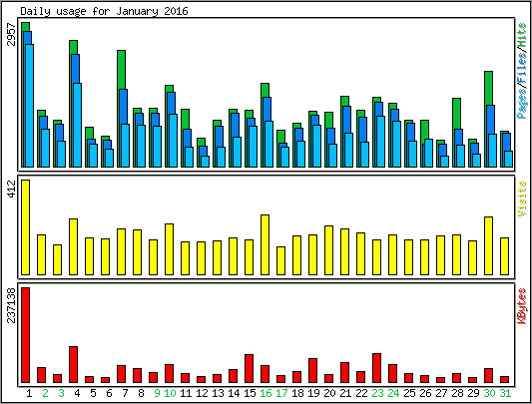
Task: Click the day 4 hits bar group
Action: pos(75,104)
